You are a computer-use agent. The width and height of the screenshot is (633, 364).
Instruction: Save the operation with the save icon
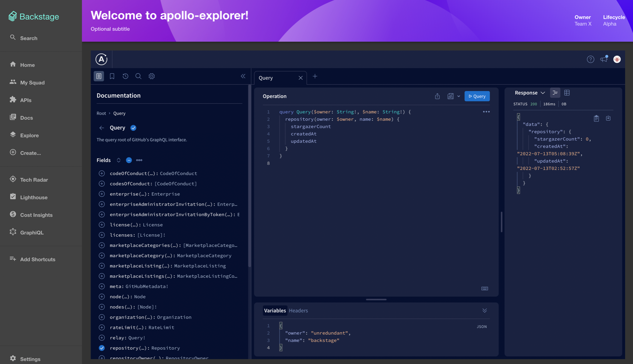[451, 96]
